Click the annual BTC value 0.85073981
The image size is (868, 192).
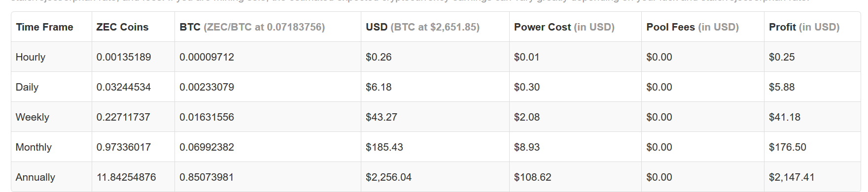[207, 177]
